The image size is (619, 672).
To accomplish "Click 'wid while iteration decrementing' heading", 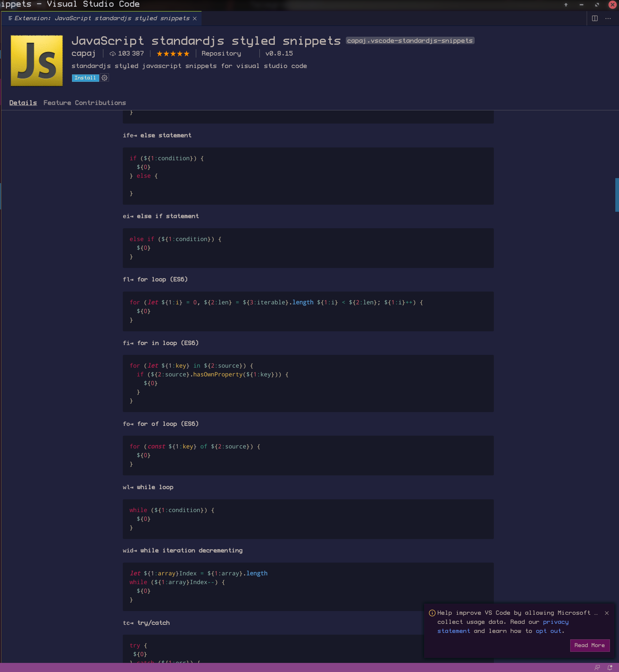I will (x=183, y=550).
